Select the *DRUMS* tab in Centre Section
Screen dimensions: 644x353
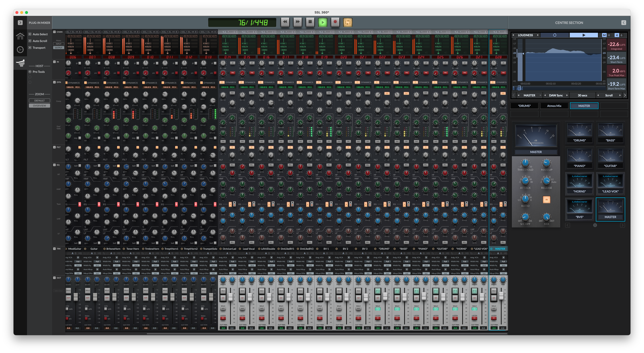click(x=524, y=106)
